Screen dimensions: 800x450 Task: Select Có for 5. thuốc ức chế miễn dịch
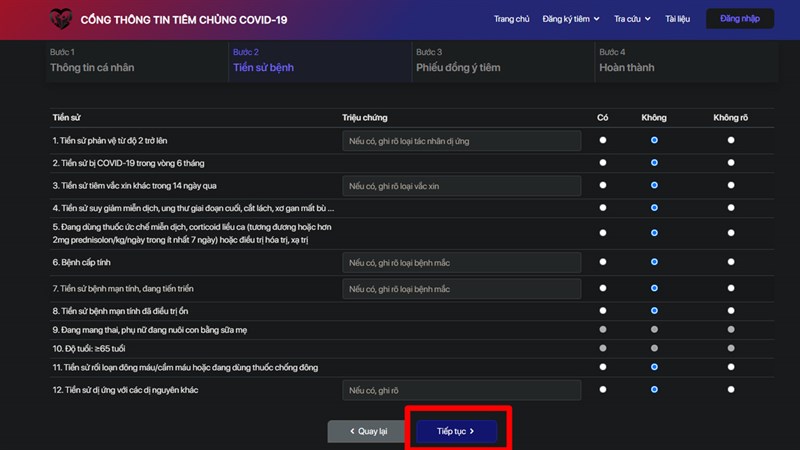tap(603, 233)
